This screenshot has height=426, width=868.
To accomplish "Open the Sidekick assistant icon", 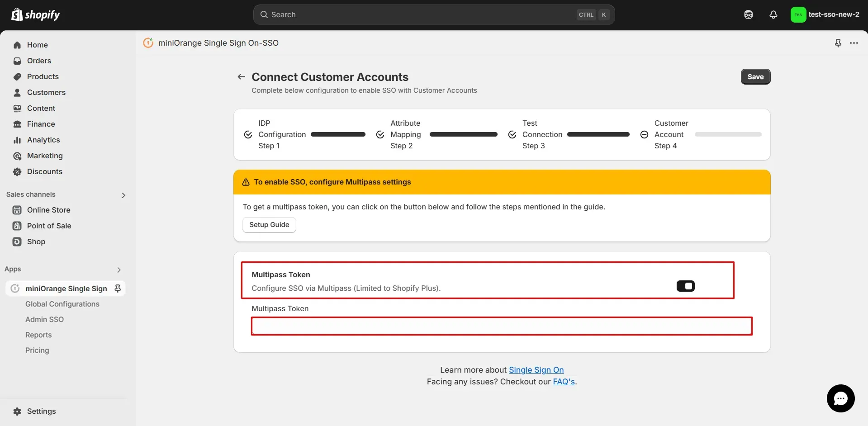I will pos(749,14).
